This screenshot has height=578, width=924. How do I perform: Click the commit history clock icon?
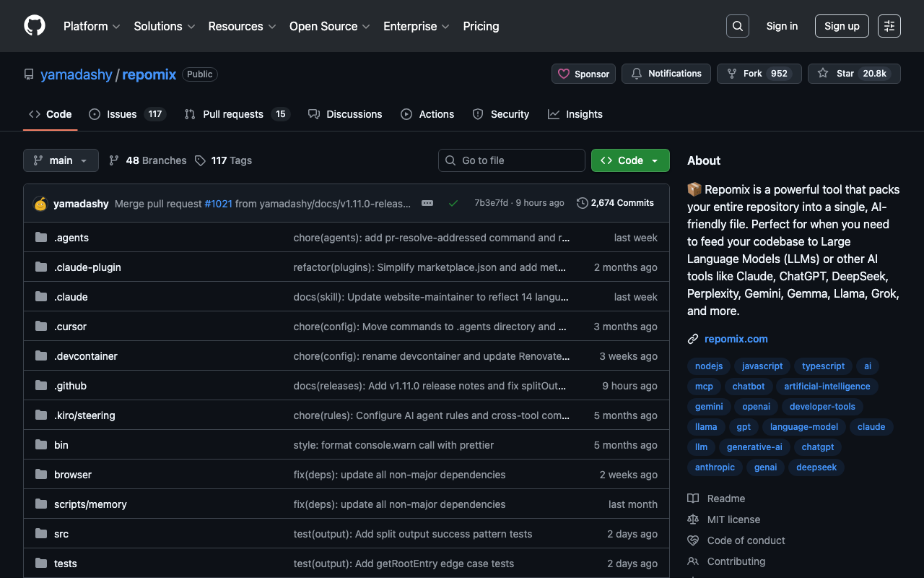[583, 203]
